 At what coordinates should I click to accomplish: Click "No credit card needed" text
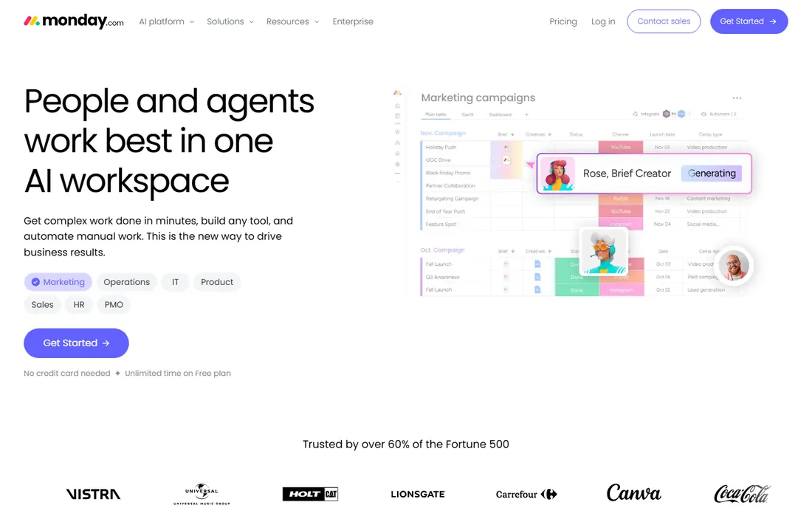point(66,374)
